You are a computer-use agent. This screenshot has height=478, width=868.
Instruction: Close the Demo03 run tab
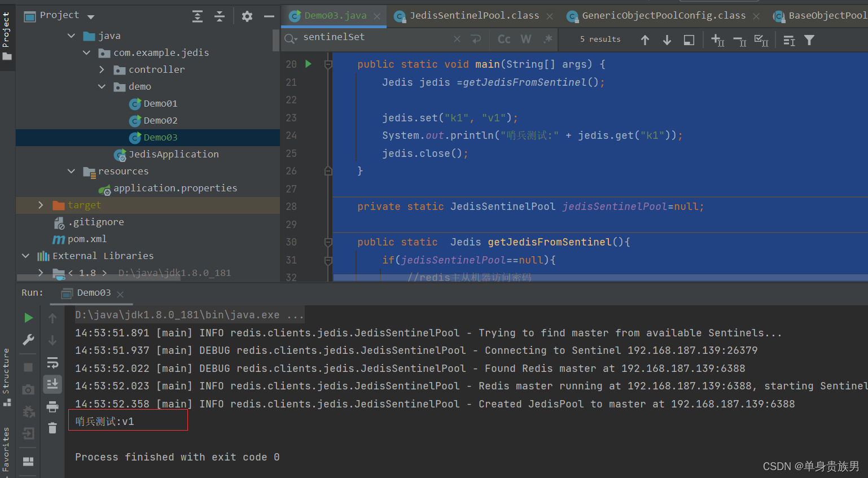pos(120,294)
